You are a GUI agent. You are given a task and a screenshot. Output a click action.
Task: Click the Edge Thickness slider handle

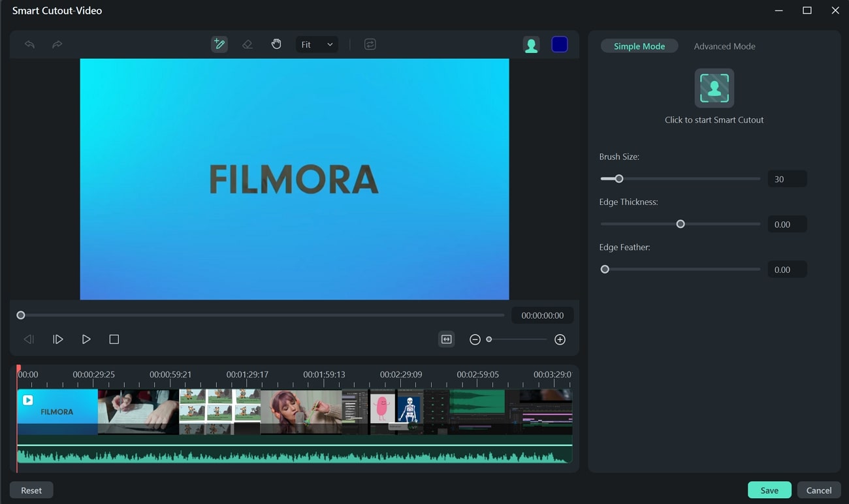[x=681, y=224]
